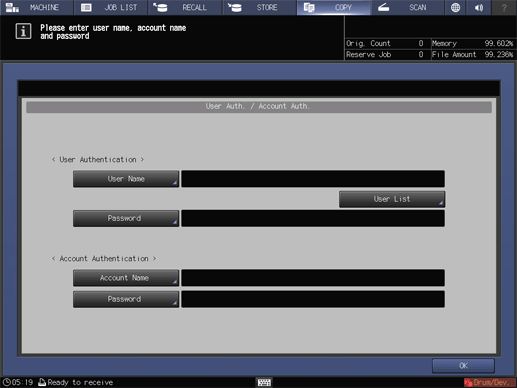Click the speaker volume icon

coord(479,7)
